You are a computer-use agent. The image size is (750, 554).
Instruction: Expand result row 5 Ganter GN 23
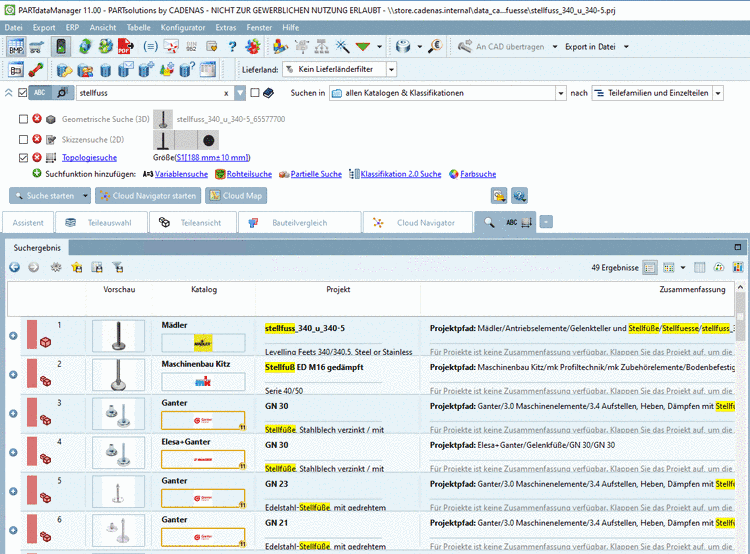(13, 491)
